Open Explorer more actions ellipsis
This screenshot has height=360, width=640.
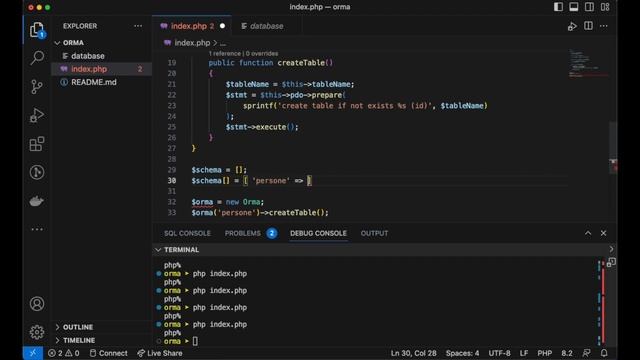click(138, 26)
